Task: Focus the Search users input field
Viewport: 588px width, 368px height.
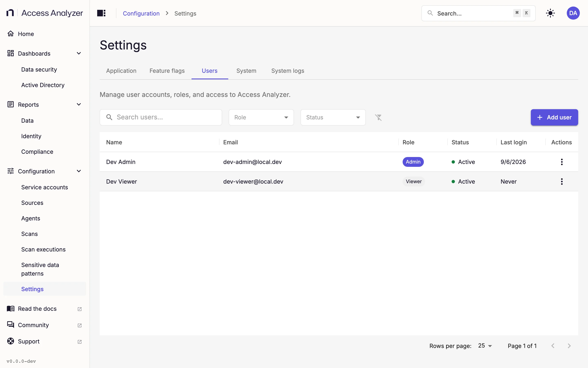Action: (x=161, y=117)
